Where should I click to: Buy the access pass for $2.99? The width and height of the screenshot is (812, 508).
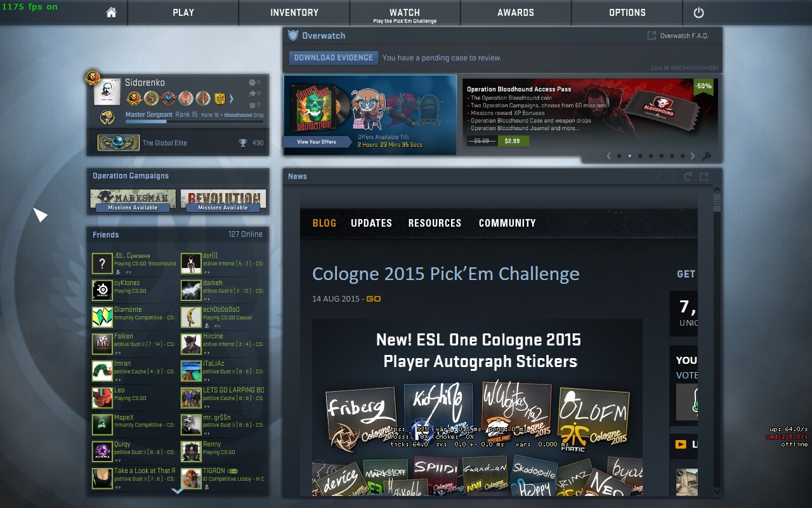(x=513, y=141)
